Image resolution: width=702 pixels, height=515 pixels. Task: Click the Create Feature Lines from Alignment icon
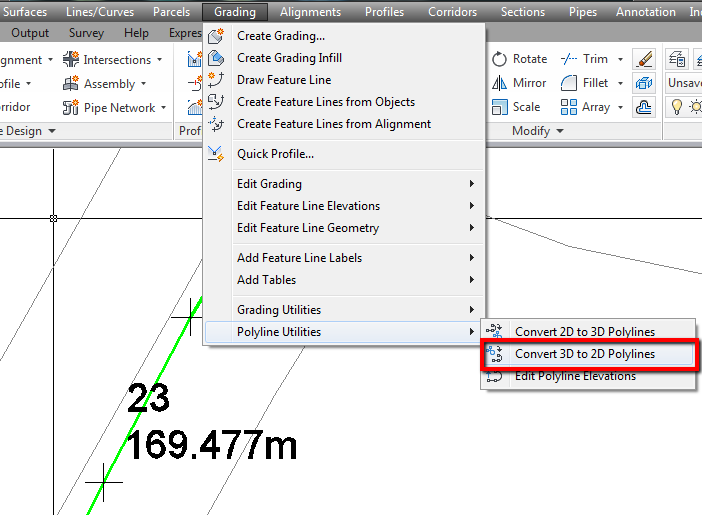(x=216, y=124)
